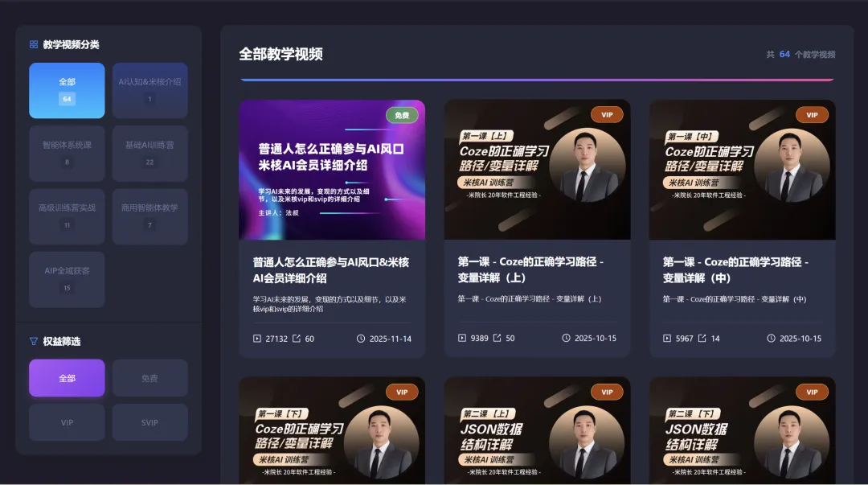Click clock icon on 变量详解（中） card

pos(771,338)
